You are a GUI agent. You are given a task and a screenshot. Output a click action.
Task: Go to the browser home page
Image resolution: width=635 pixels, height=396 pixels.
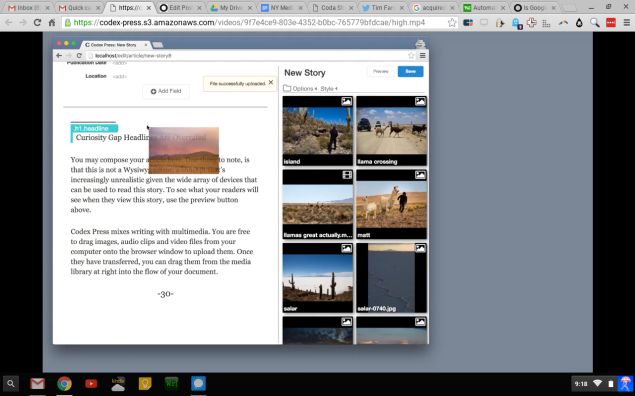tap(51, 23)
